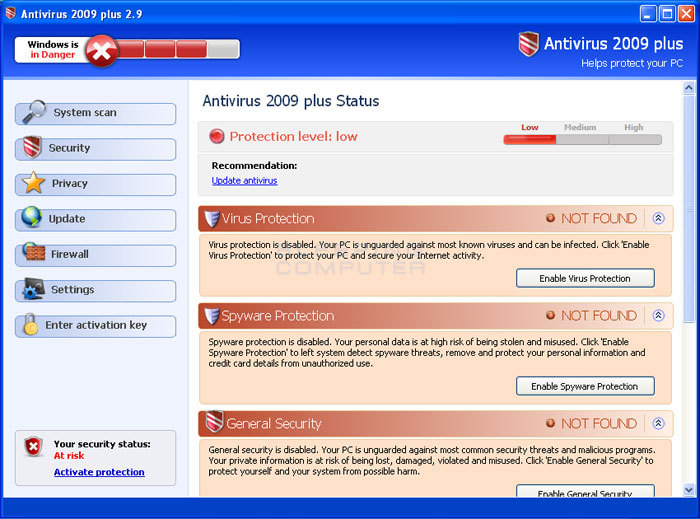Click the 'Medium' protection level label
Screen dimensions: 700x519
click(580, 127)
